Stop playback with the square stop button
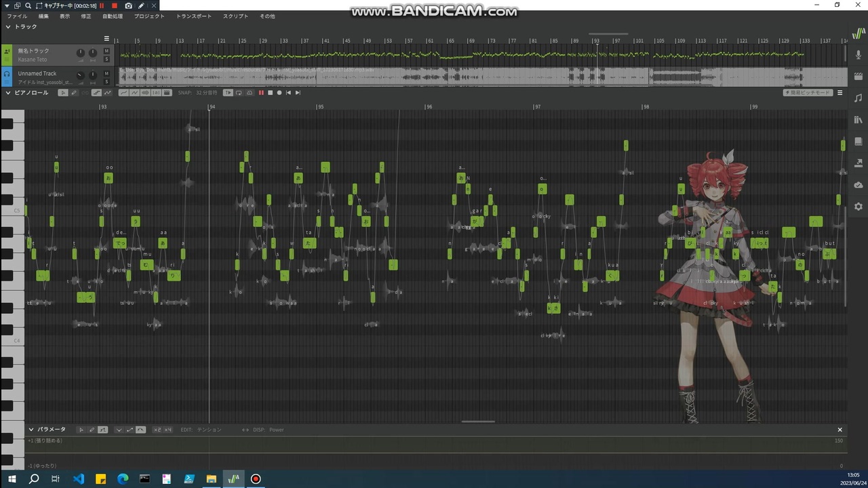 [270, 93]
